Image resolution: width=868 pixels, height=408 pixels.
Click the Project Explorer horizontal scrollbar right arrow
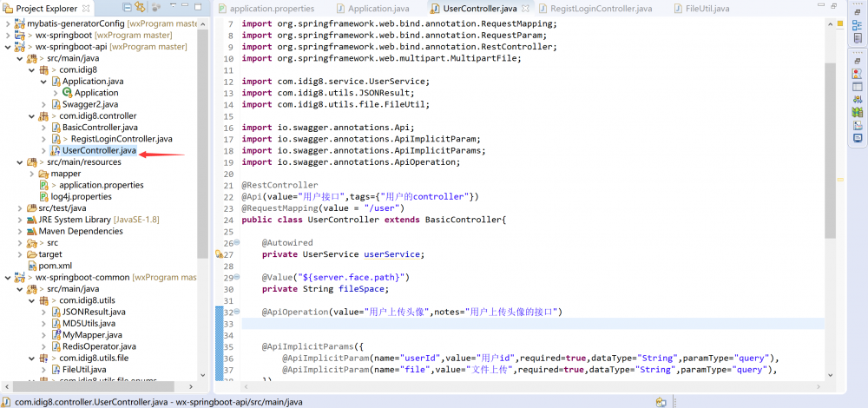[x=192, y=387]
